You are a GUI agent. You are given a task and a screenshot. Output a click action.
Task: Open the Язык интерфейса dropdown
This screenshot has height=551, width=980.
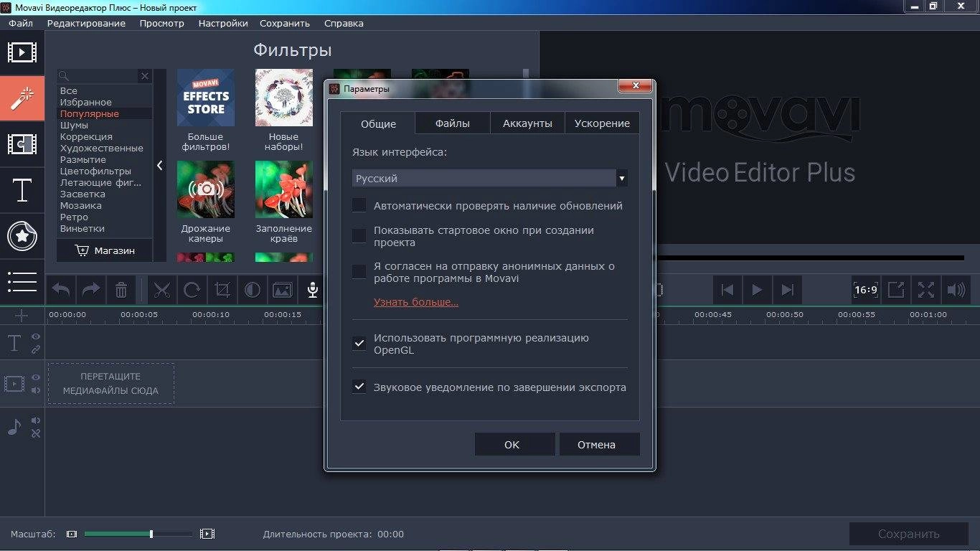pyautogui.click(x=490, y=178)
